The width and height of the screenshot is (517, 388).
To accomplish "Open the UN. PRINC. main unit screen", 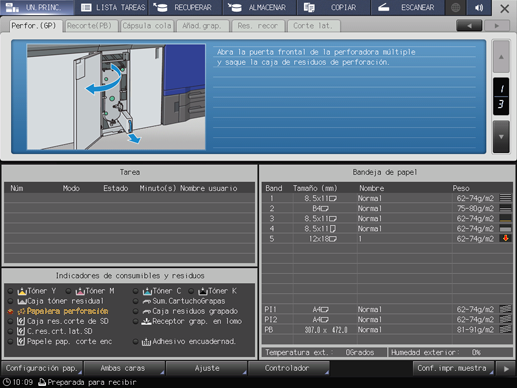I will (37, 7).
